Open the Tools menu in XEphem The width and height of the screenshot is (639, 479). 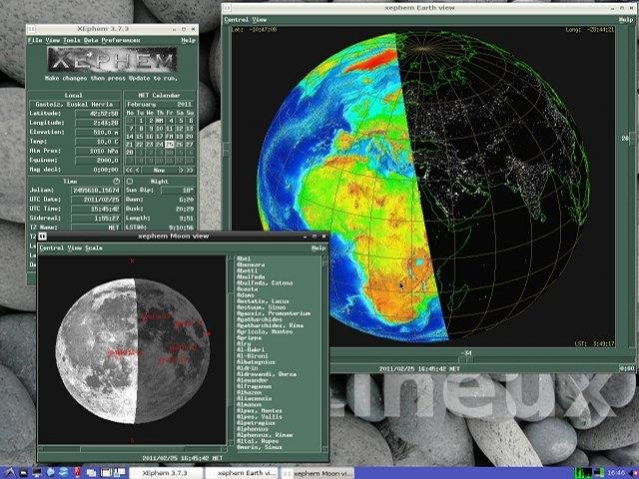tap(69, 41)
